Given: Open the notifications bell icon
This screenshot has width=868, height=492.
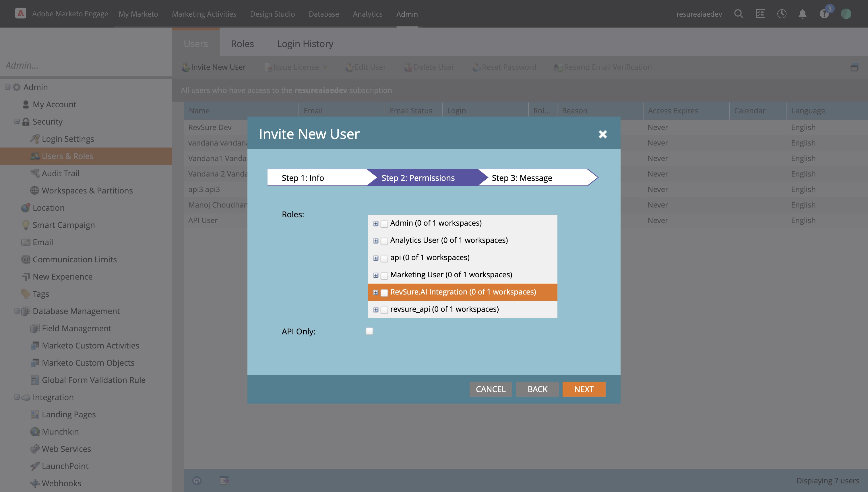Looking at the screenshot, I should [x=803, y=14].
